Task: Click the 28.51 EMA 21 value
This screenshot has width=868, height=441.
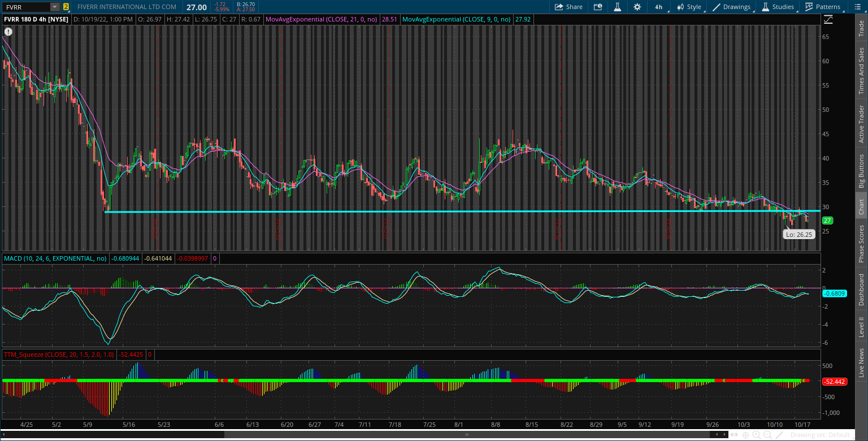Action: point(389,19)
